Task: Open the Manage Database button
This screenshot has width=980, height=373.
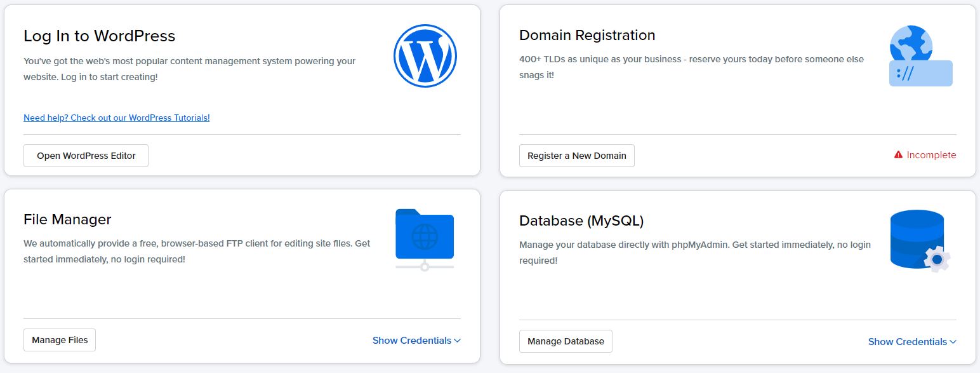Action: [566, 341]
